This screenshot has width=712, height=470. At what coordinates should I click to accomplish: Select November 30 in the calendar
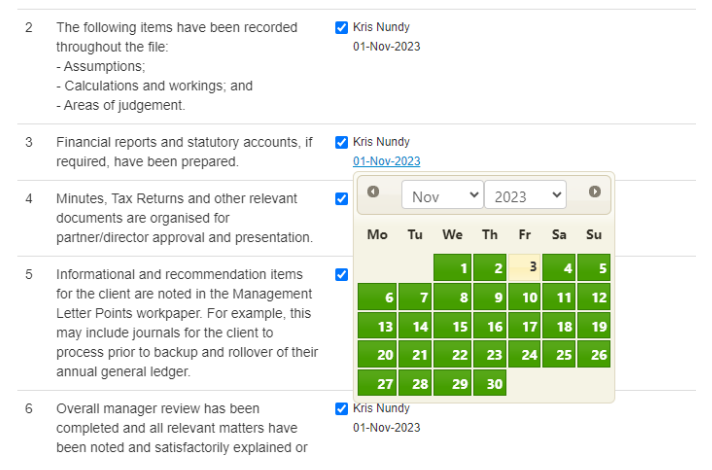pyautogui.click(x=489, y=384)
